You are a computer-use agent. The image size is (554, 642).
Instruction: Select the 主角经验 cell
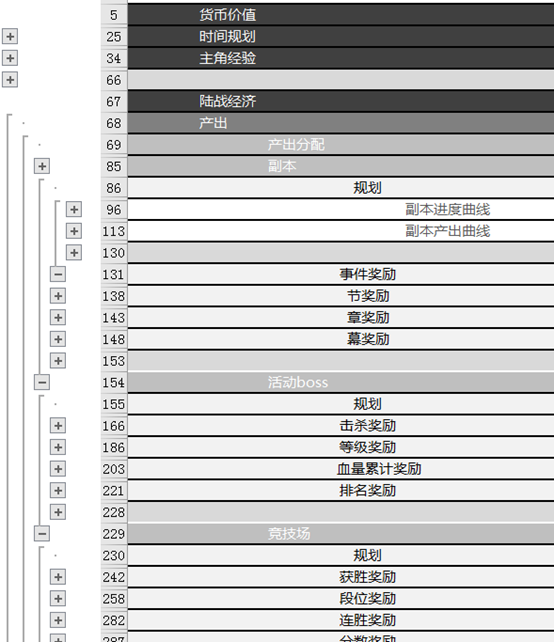pos(341,58)
